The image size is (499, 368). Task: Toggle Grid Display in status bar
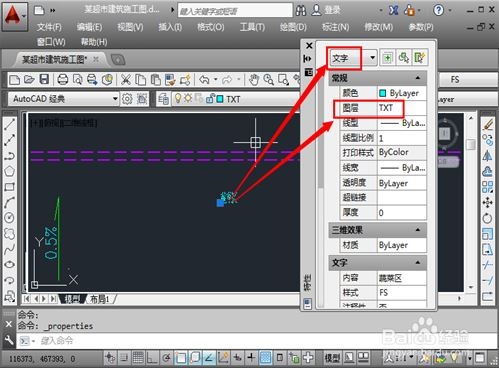point(138,358)
